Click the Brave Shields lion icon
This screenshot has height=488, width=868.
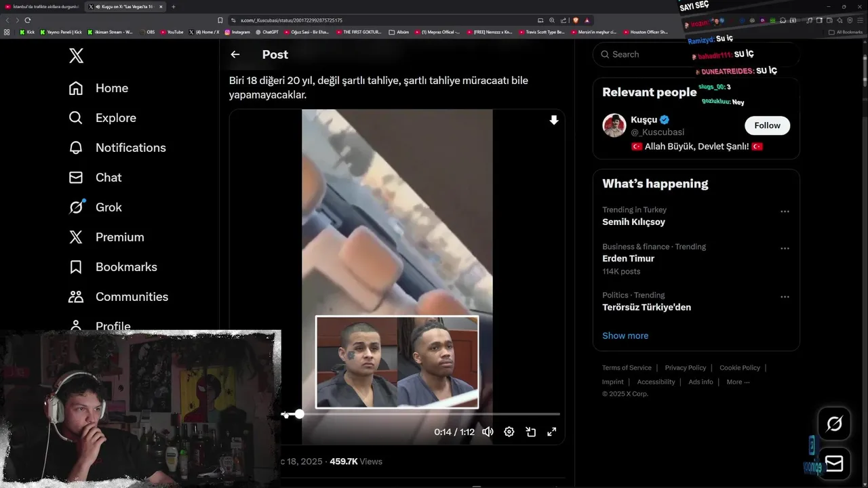[x=575, y=20]
